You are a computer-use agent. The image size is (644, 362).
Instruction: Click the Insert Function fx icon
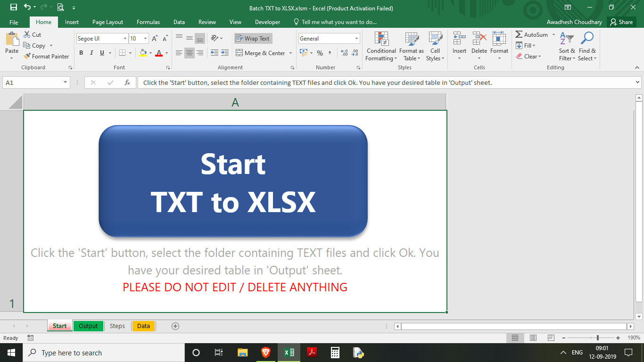tap(127, 82)
